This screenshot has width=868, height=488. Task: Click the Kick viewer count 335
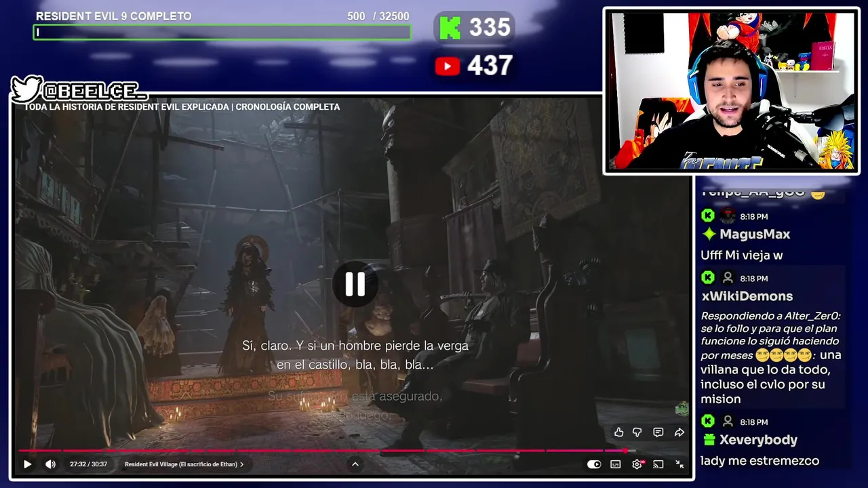tap(489, 28)
